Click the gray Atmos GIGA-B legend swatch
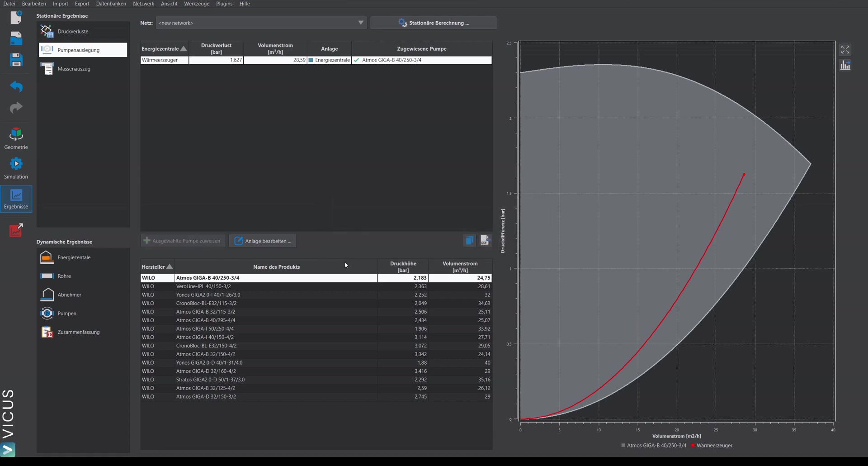The width and height of the screenshot is (868, 466). [623, 446]
